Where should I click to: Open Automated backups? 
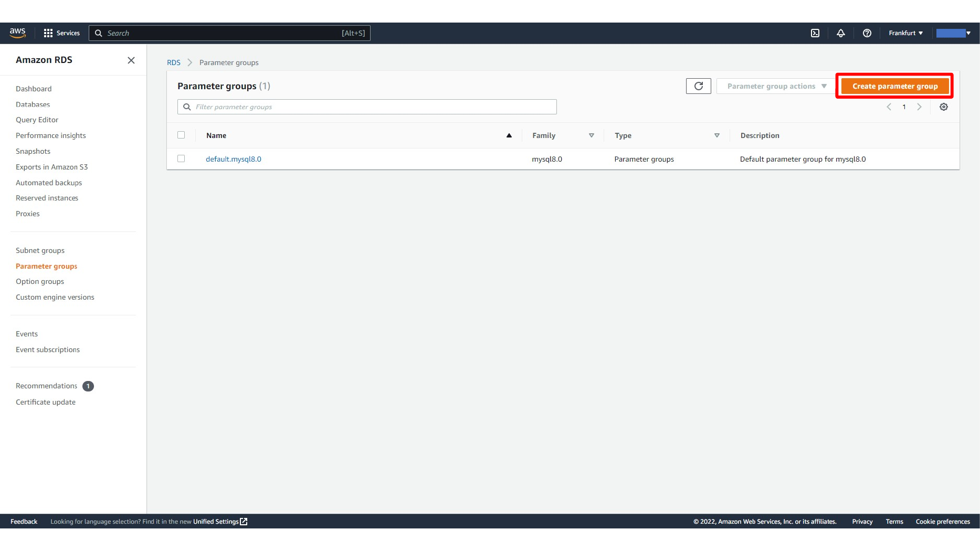coord(49,183)
